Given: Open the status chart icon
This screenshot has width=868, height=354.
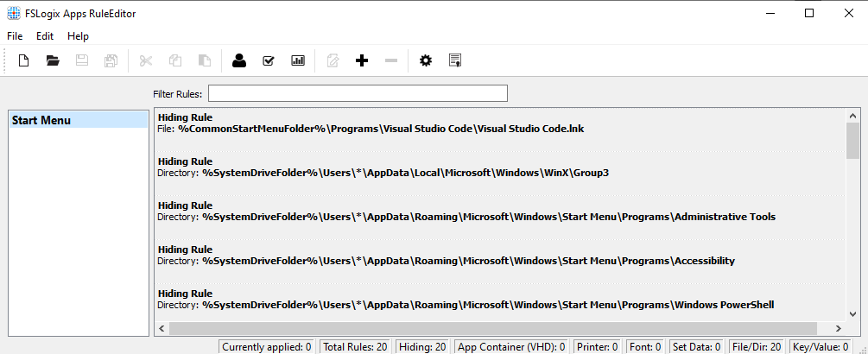Looking at the screenshot, I should coord(298,60).
